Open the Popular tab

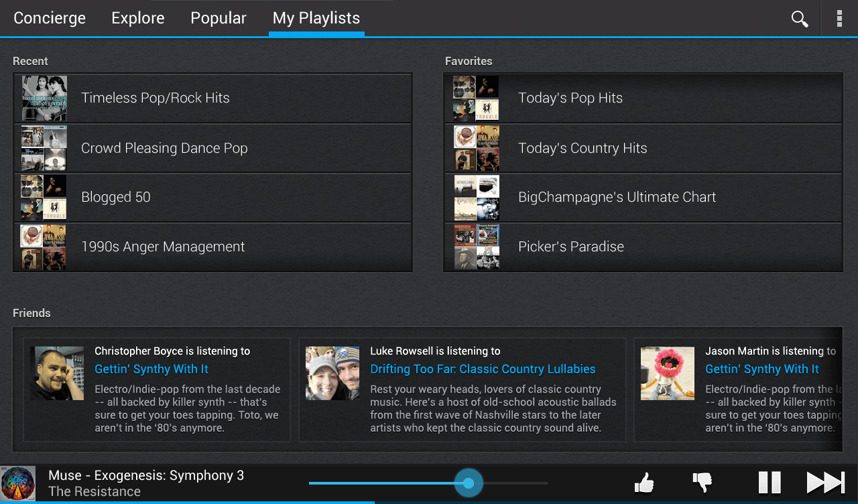coord(218,18)
